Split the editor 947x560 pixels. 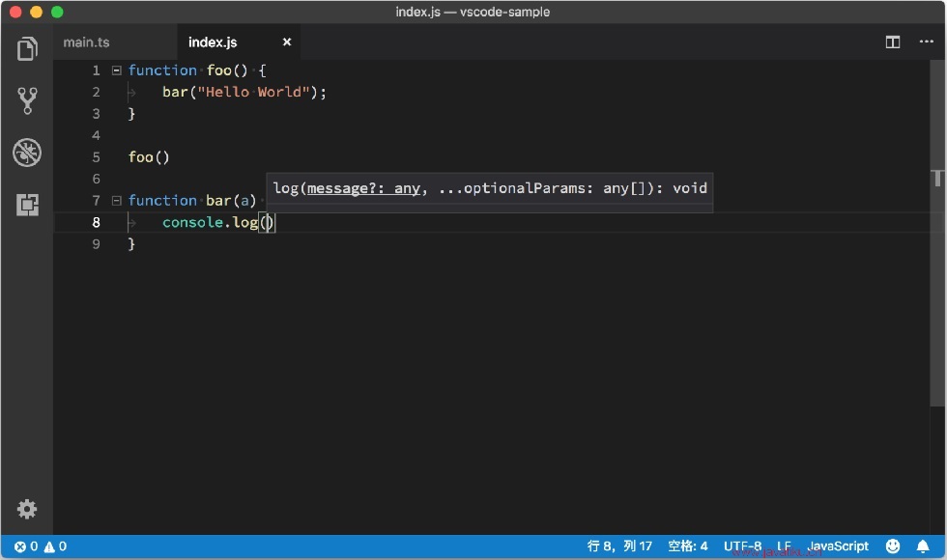click(893, 42)
